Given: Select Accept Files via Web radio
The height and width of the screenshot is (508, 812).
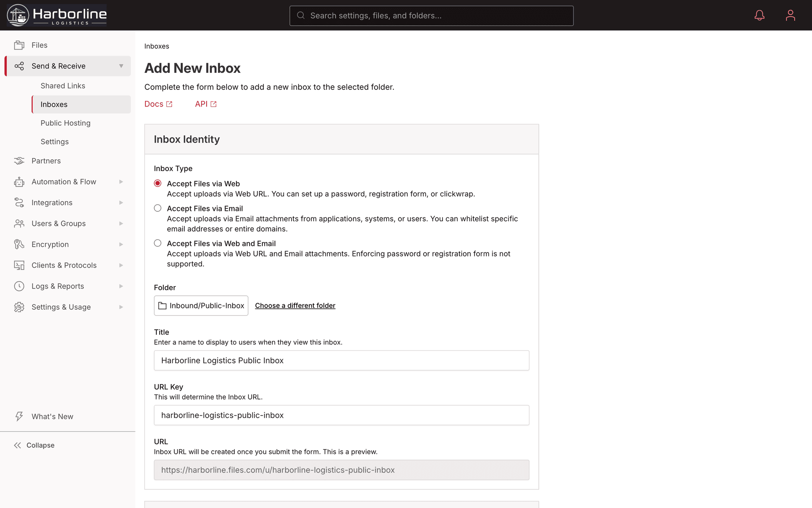Looking at the screenshot, I should (158, 183).
